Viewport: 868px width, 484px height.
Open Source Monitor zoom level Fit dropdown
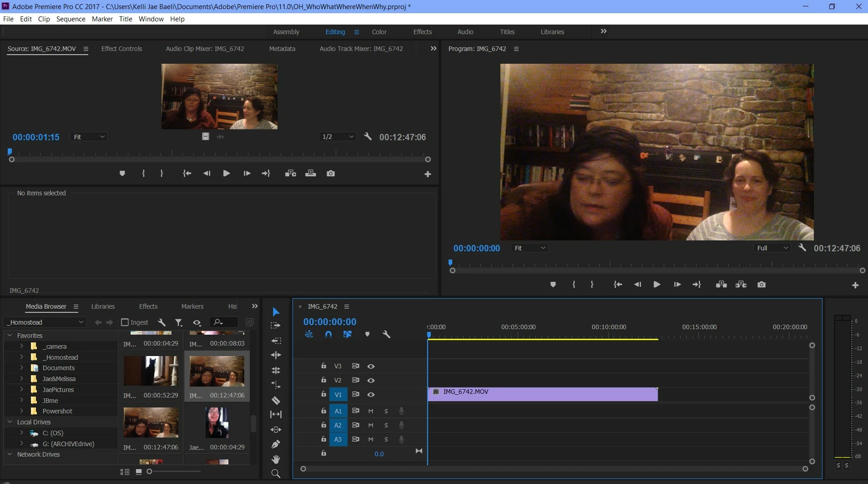(x=89, y=137)
